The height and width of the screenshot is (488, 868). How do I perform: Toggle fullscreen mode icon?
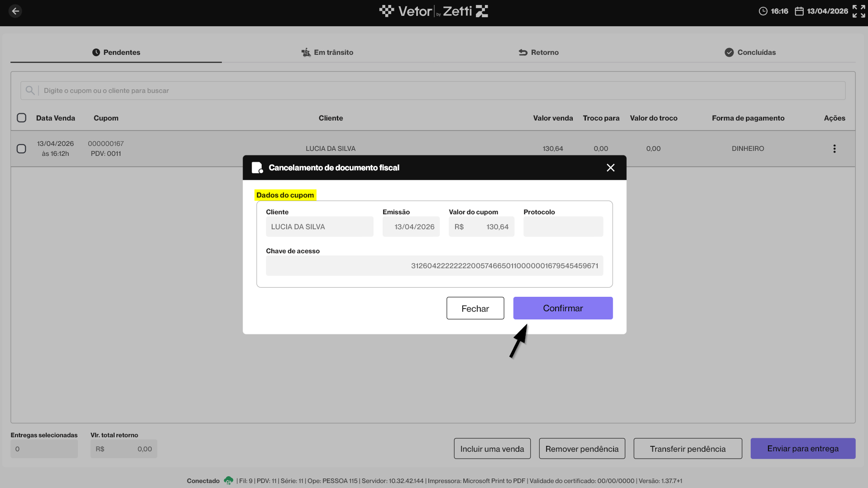pyautogui.click(x=858, y=11)
